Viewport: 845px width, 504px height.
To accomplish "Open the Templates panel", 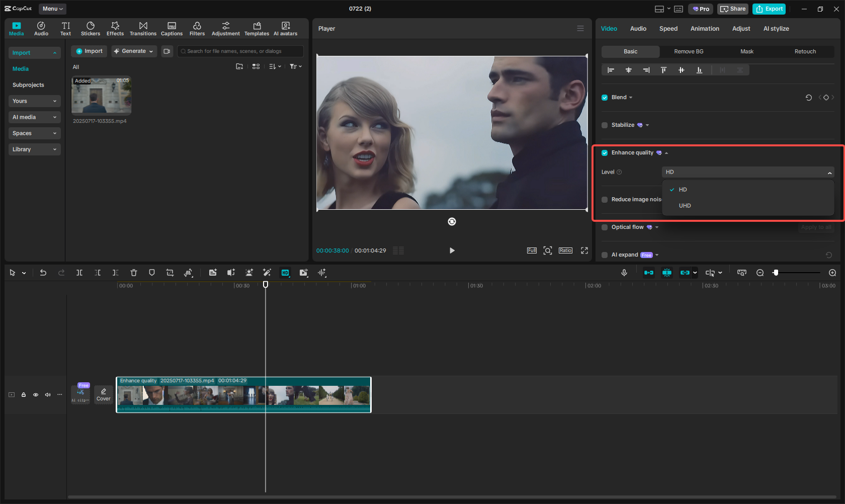I will 257,28.
